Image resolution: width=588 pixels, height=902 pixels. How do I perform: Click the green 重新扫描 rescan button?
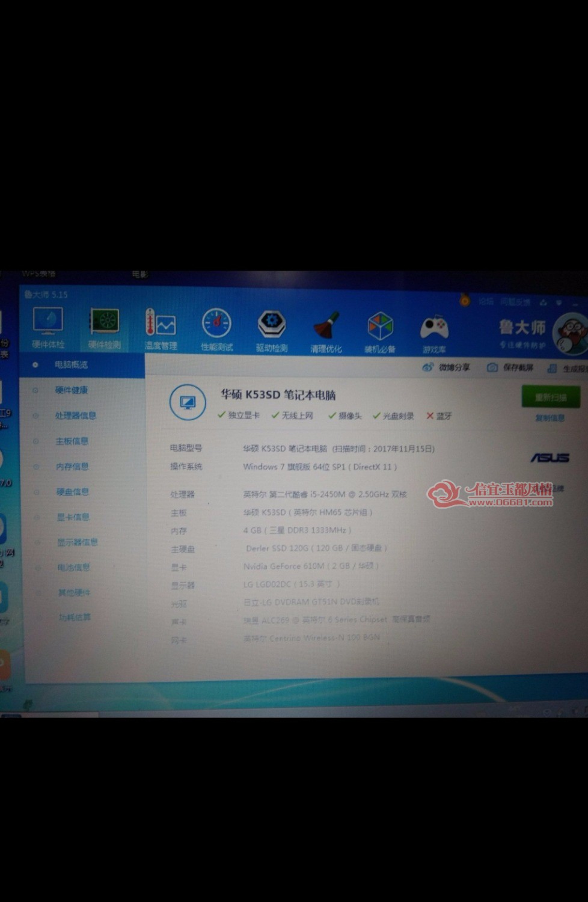point(551,397)
